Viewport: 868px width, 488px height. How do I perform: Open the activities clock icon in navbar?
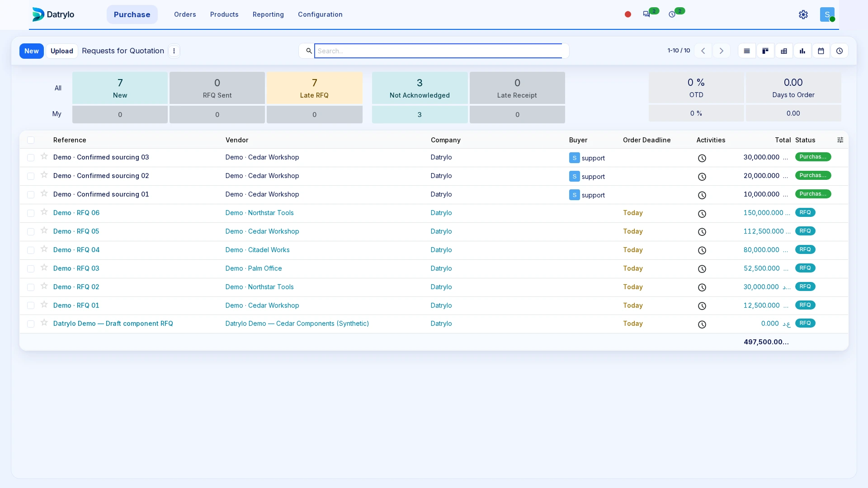click(x=672, y=14)
